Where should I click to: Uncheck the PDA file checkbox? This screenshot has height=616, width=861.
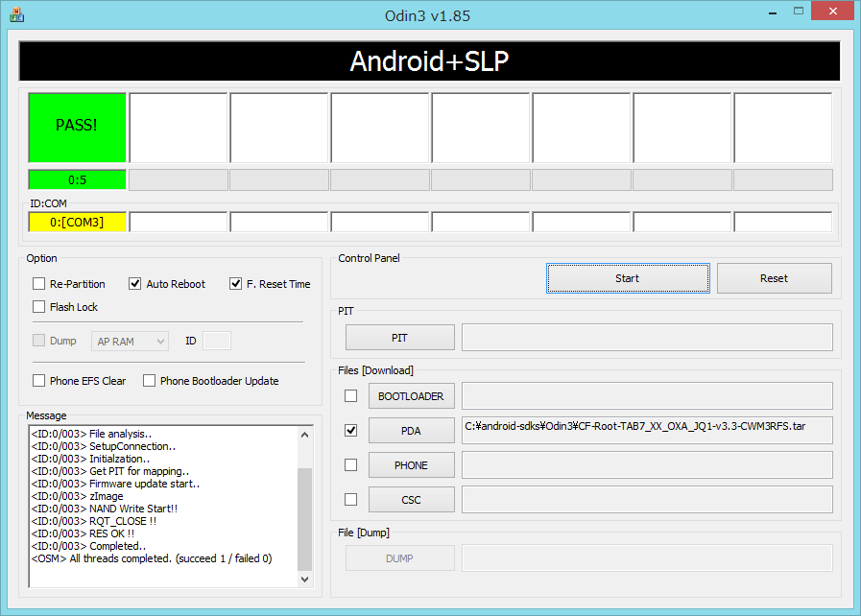pos(351,431)
